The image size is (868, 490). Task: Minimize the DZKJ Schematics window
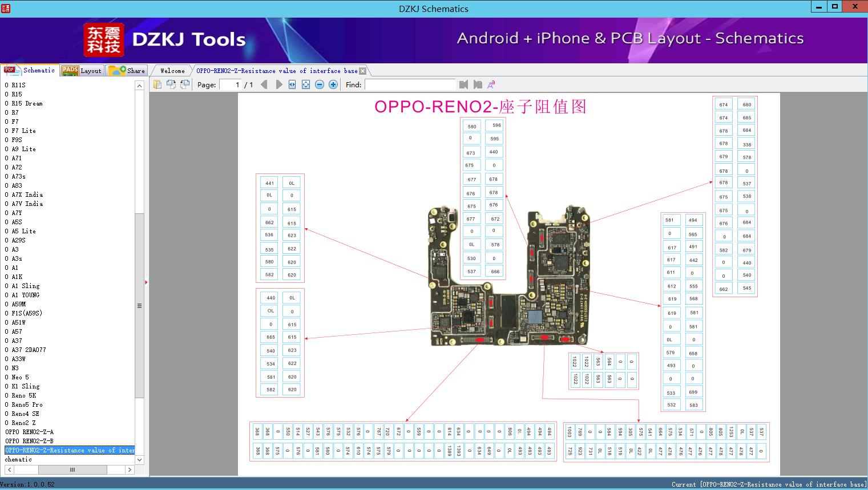pos(819,7)
